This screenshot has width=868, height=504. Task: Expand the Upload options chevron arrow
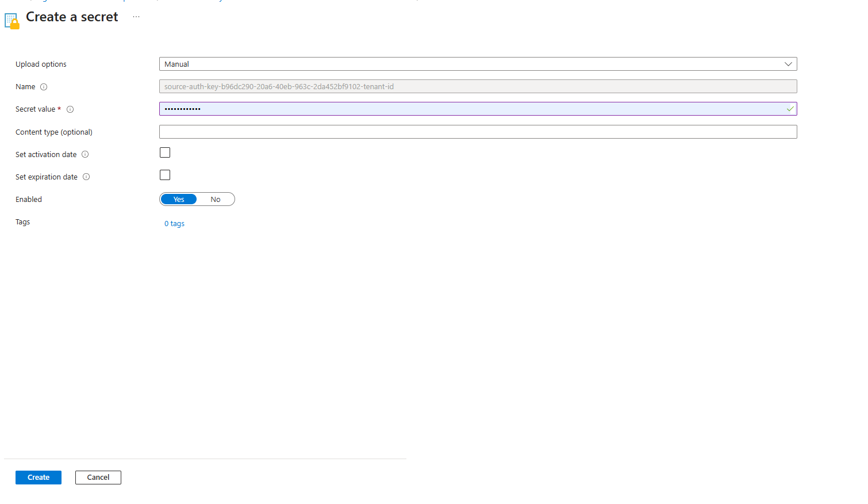pyautogui.click(x=788, y=64)
